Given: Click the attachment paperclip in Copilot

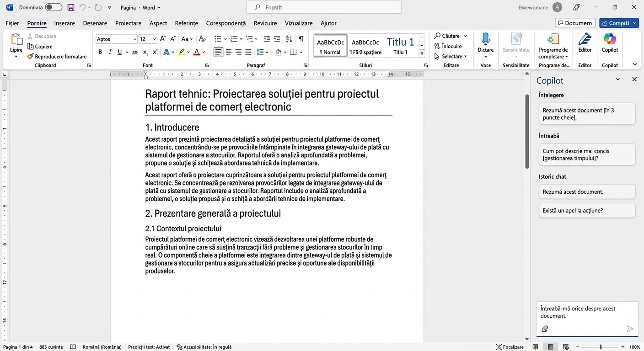Looking at the screenshot, I should [545, 329].
